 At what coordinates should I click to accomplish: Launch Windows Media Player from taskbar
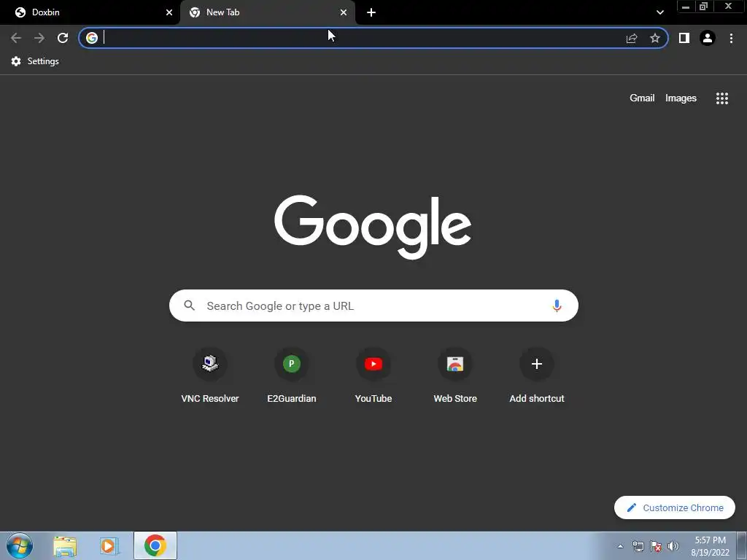[109, 546]
